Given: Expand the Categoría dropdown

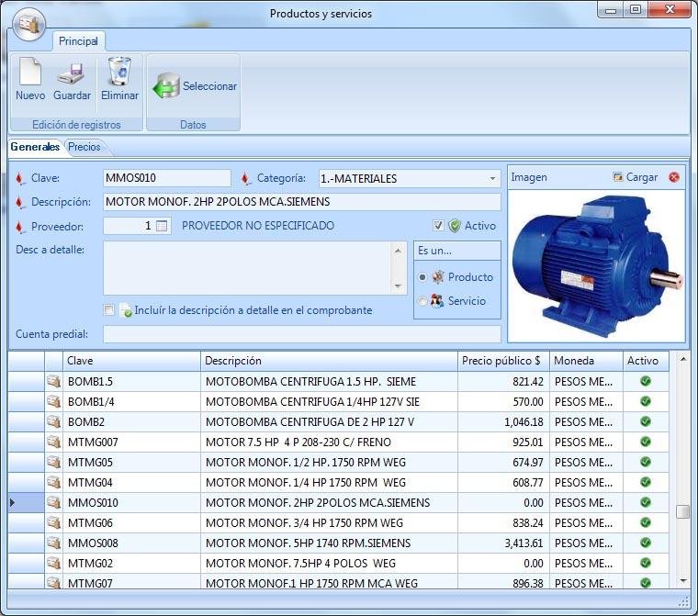Looking at the screenshot, I should click(492, 179).
